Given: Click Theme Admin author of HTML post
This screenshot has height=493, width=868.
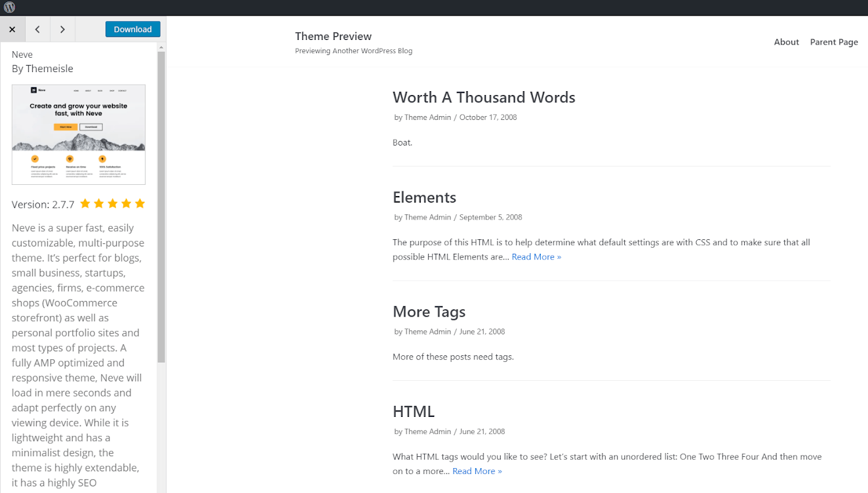Looking at the screenshot, I should 427,431.
